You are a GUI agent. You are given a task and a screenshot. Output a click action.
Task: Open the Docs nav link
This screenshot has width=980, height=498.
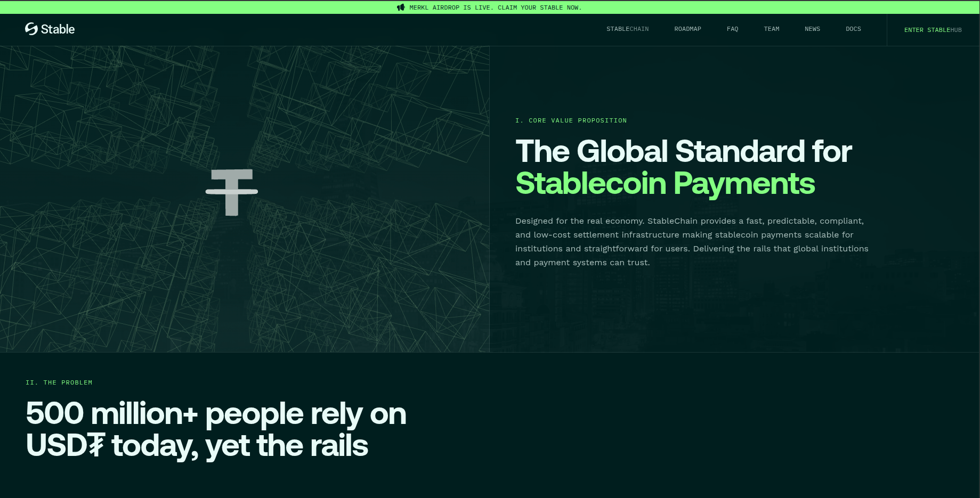[x=853, y=29]
